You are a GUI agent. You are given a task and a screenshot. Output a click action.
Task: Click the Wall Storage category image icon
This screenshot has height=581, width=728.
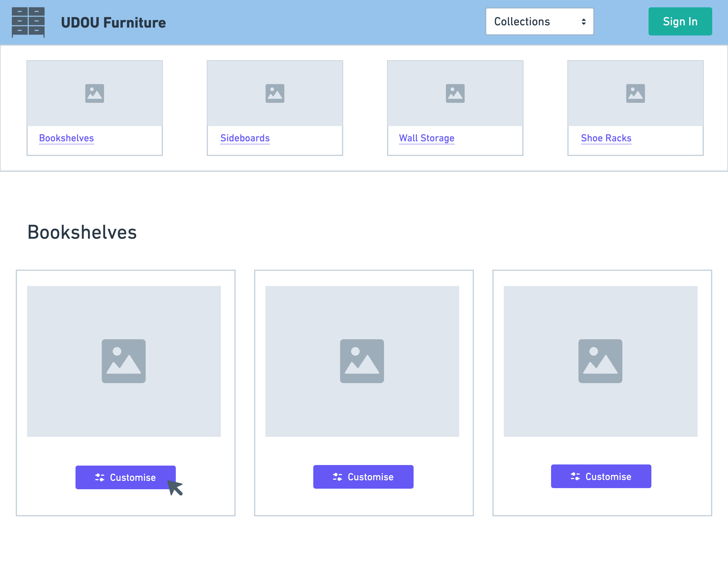[x=455, y=93]
